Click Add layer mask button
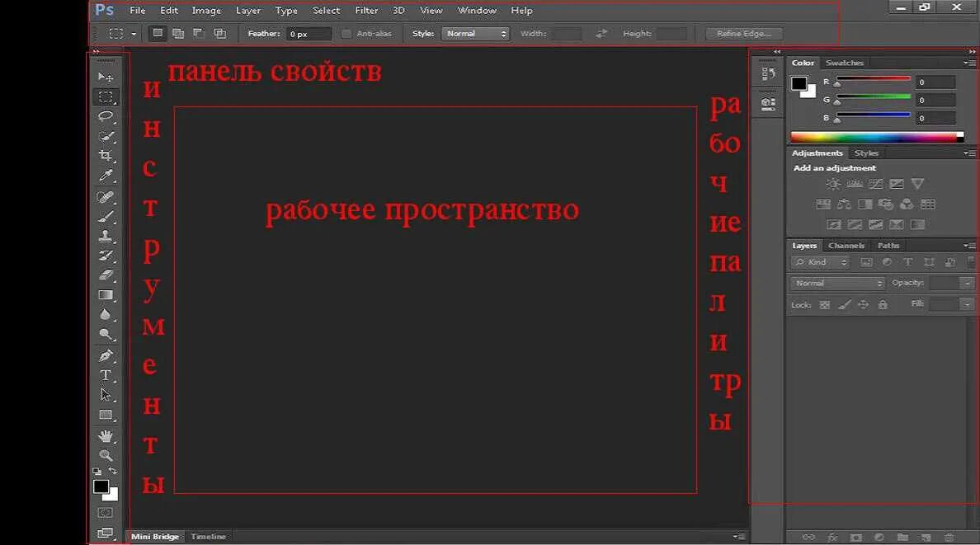 [x=855, y=538]
